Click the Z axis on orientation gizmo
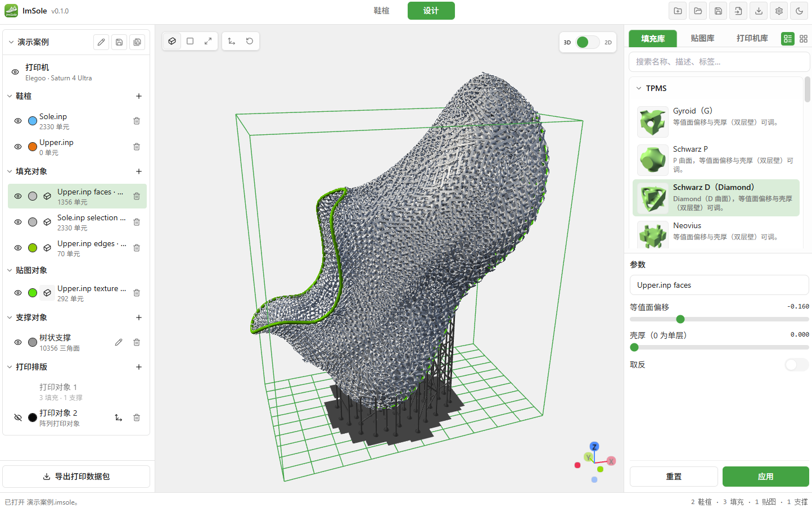812x508 pixels. click(x=594, y=447)
